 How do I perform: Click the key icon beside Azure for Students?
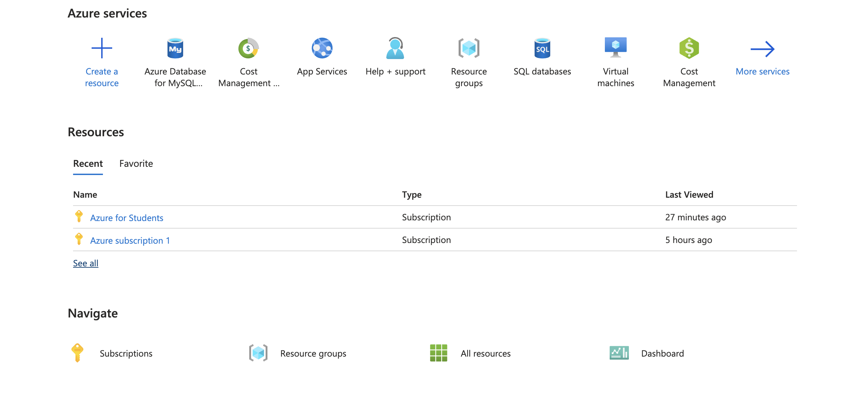pyautogui.click(x=79, y=217)
